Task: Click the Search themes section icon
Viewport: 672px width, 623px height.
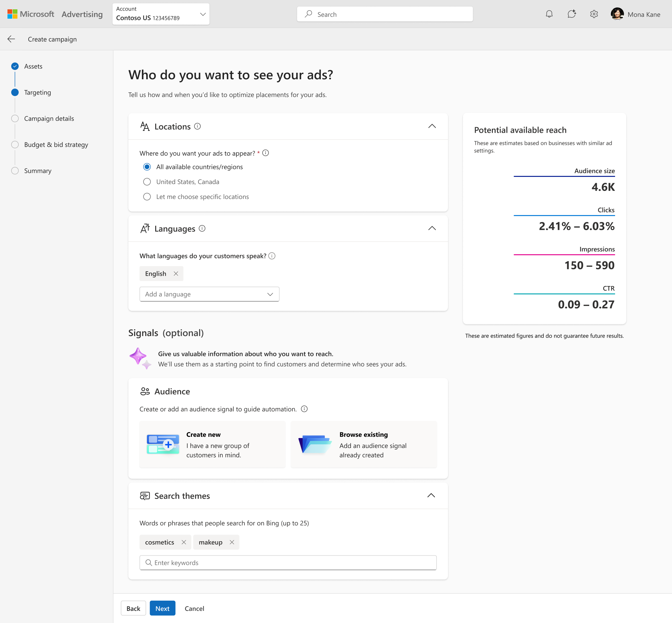Action: pyautogui.click(x=145, y=496)
